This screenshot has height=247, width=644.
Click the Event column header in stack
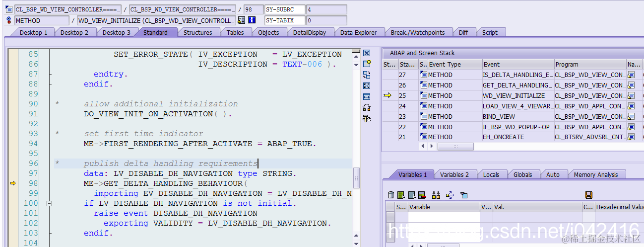pos(518,64)
